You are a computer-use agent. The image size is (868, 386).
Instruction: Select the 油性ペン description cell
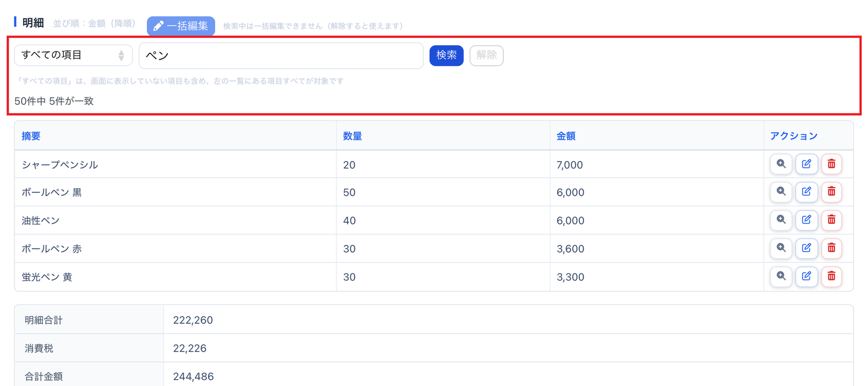pos(175,221)
